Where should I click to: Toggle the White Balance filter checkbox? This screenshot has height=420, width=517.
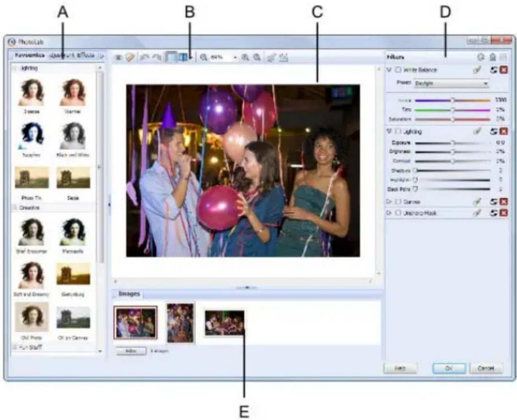pyautogui.click(x=398, y=70)
